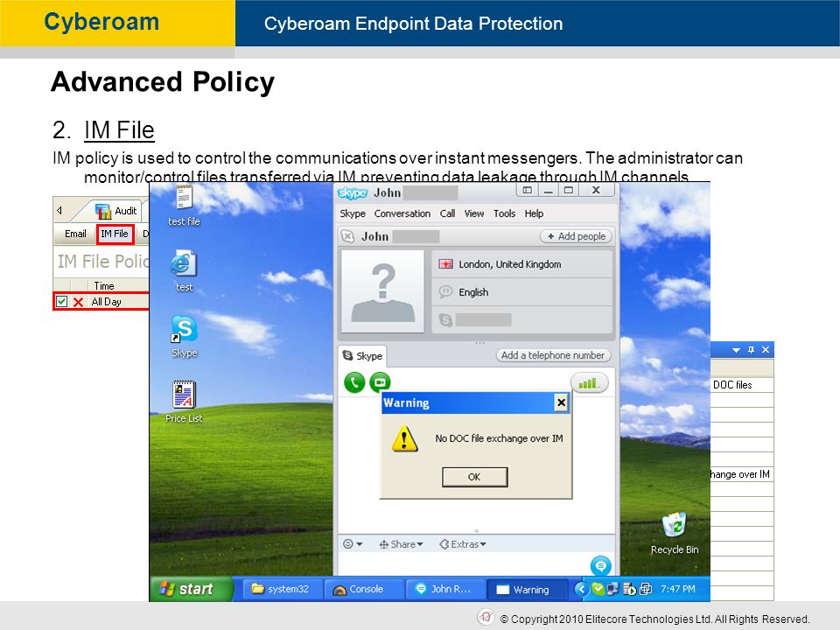Click OK in the Warning dialog
The image size is (840, 630).
point(474,477)
